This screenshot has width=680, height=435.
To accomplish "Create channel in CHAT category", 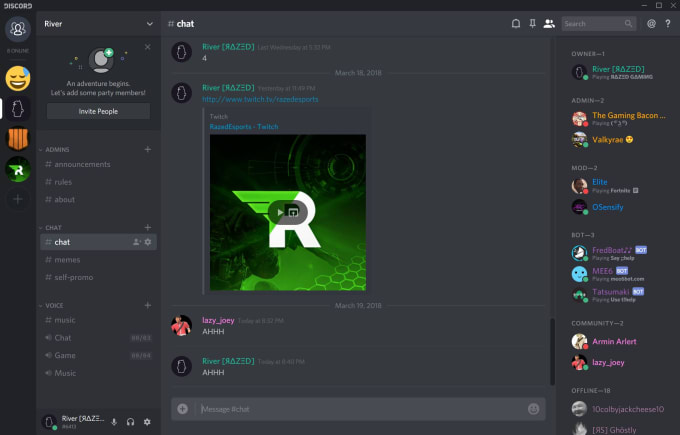I will [148, 227].
